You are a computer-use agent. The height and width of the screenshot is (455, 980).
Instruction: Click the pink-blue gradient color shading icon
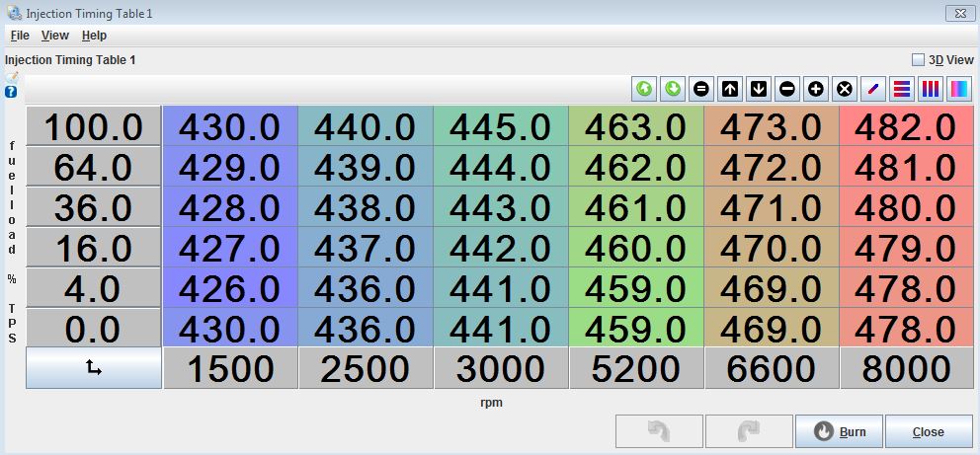tap(959, 89)
